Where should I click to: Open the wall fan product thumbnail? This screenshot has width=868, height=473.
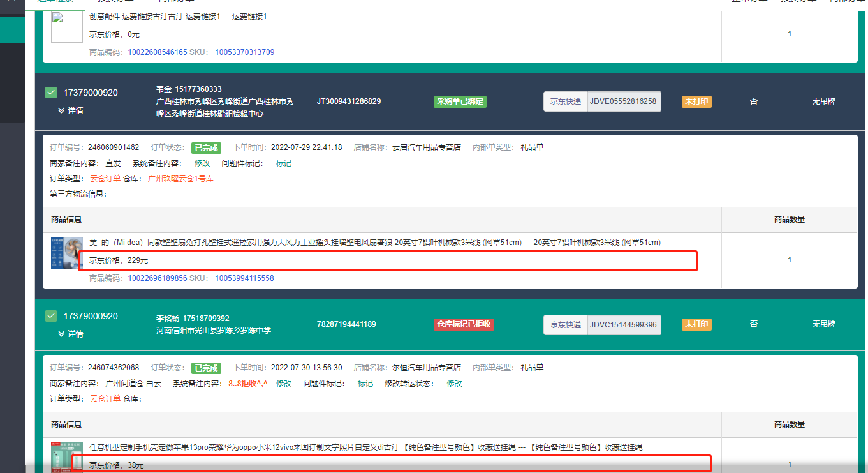(x=67, y=253)
